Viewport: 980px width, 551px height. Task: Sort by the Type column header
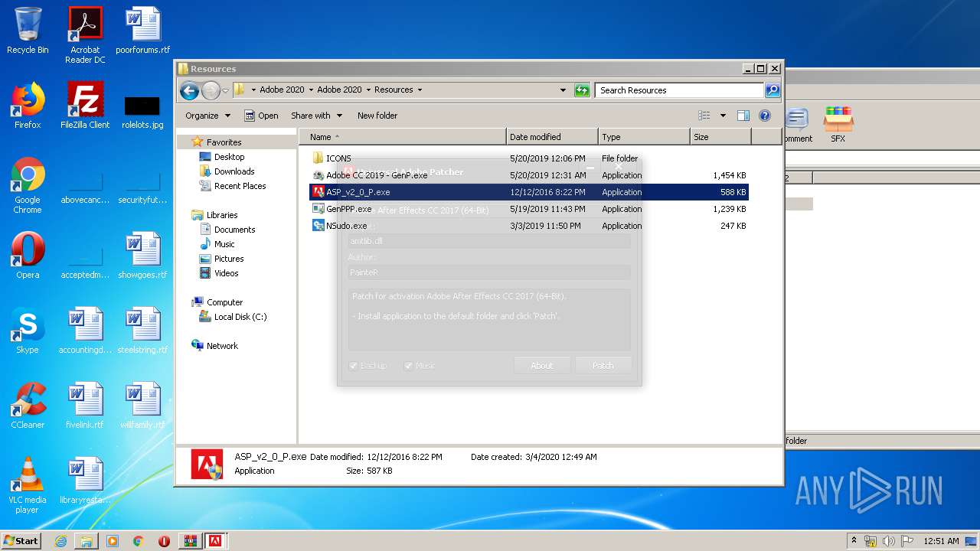tap(644, 137)
